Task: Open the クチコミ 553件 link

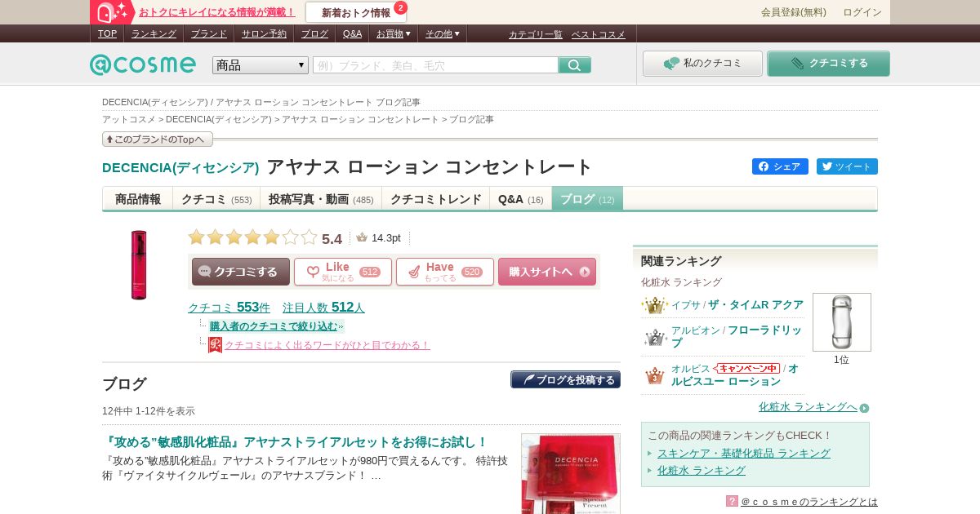Action: (229, 308)
